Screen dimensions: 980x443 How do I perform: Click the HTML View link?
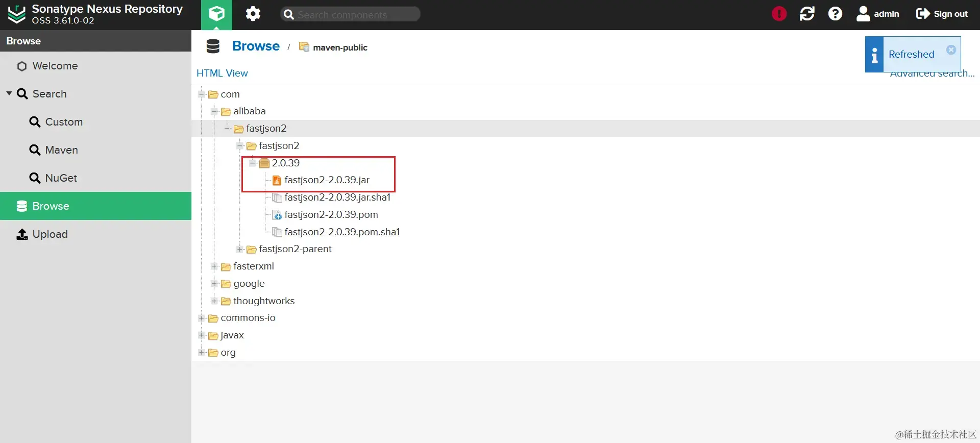click(x=222, y=73)
